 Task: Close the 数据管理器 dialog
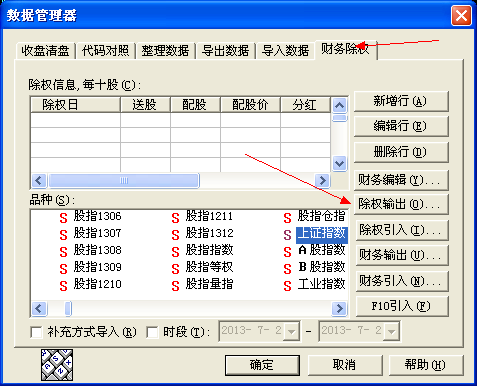pyautogui.click(x=461, y=16)
